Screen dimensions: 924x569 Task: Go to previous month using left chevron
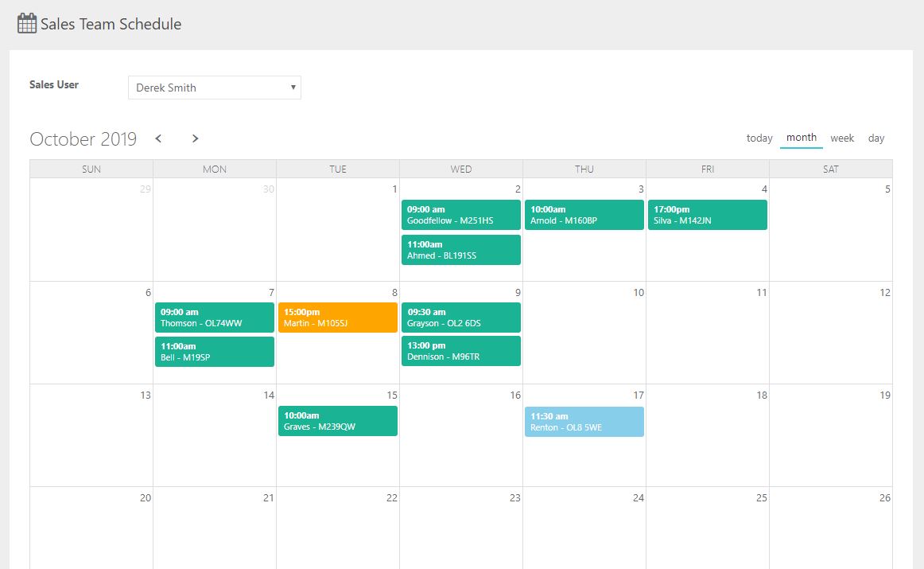coord(158,138)
